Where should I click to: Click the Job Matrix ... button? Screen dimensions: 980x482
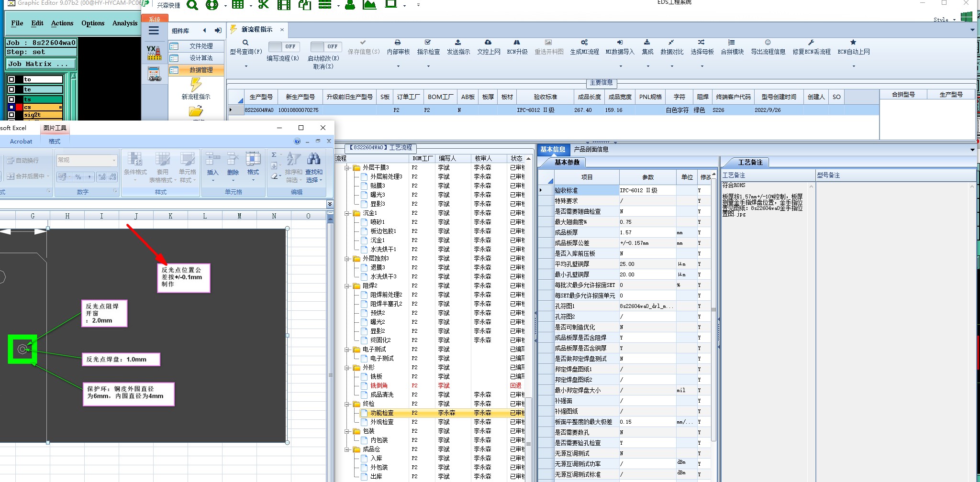pyautogui.click(x=41, y=64)
